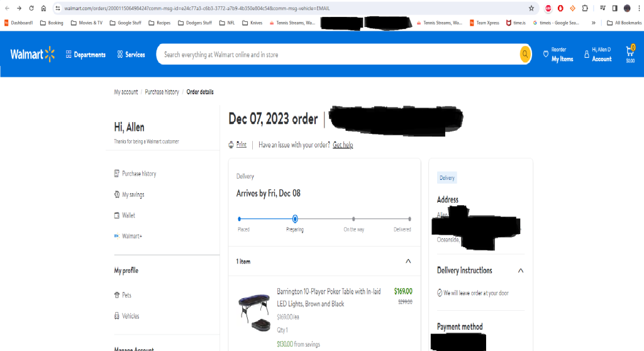The height and width of the screenshot is (351, 644).
Task: Open the Departments menu
Action: pos(86,55)
